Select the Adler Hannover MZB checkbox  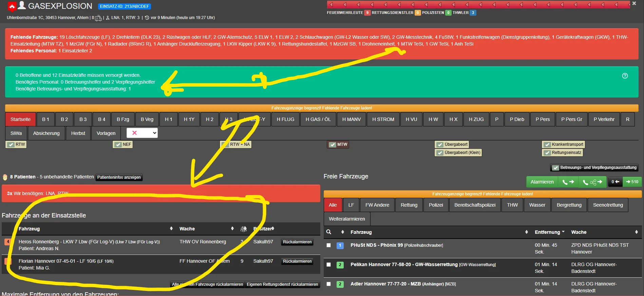[328, 284]
